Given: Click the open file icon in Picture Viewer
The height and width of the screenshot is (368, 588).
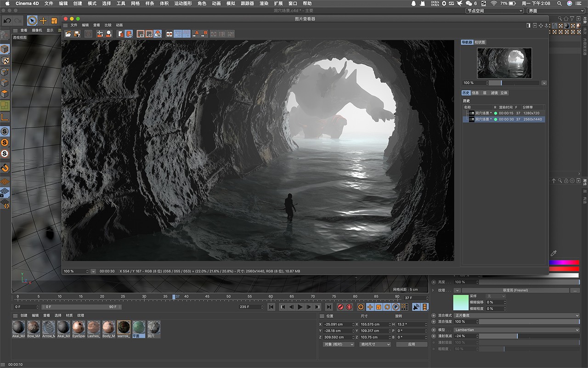Looking at the screenshot, I should (68, 34).
